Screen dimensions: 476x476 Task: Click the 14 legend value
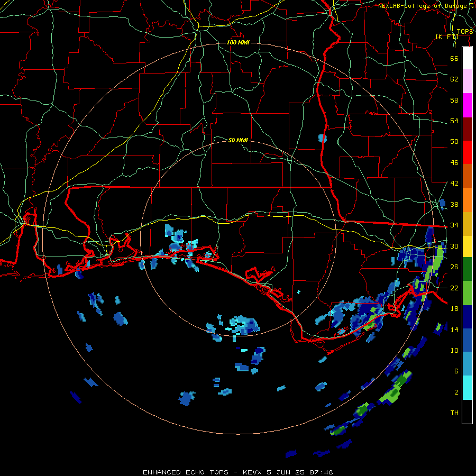(454, 329)
